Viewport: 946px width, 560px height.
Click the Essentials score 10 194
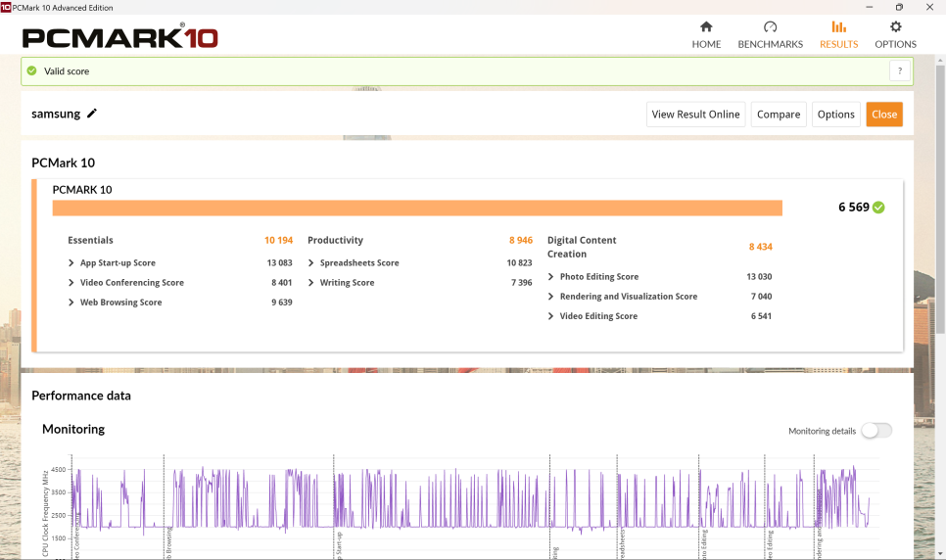coord(278,240)
